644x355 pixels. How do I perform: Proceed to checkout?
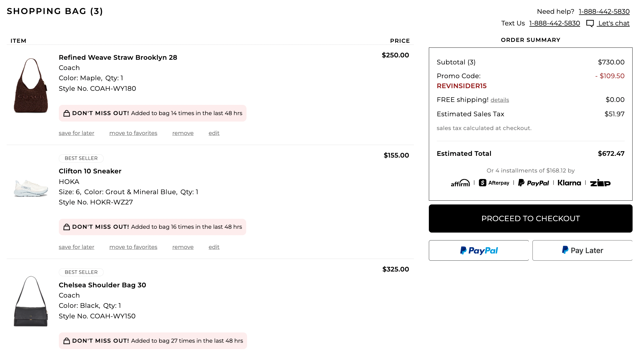530,219
